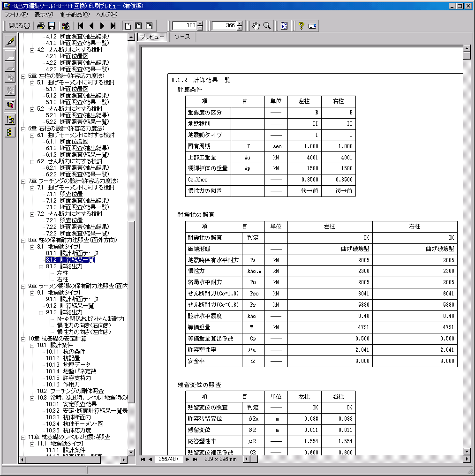Open the ヘルプ(H) menu
This screenshot has width=475, height=476.
106,14
